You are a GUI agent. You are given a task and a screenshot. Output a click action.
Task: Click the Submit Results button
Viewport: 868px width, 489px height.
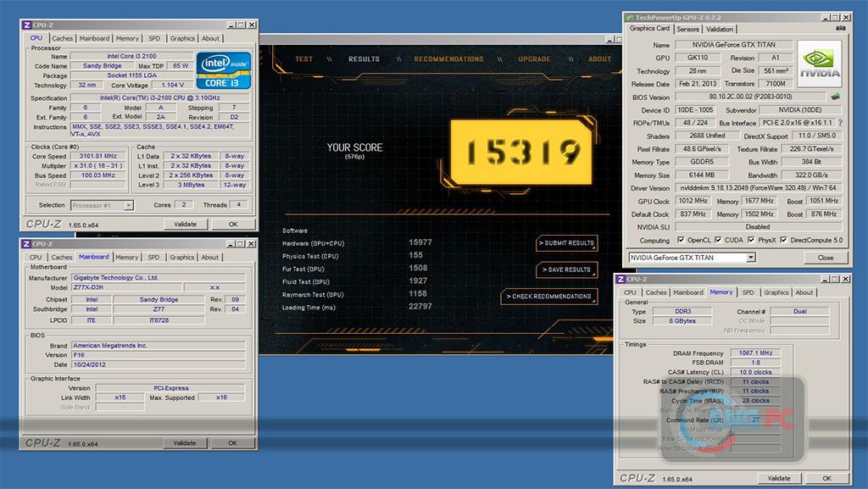(567, 243)
